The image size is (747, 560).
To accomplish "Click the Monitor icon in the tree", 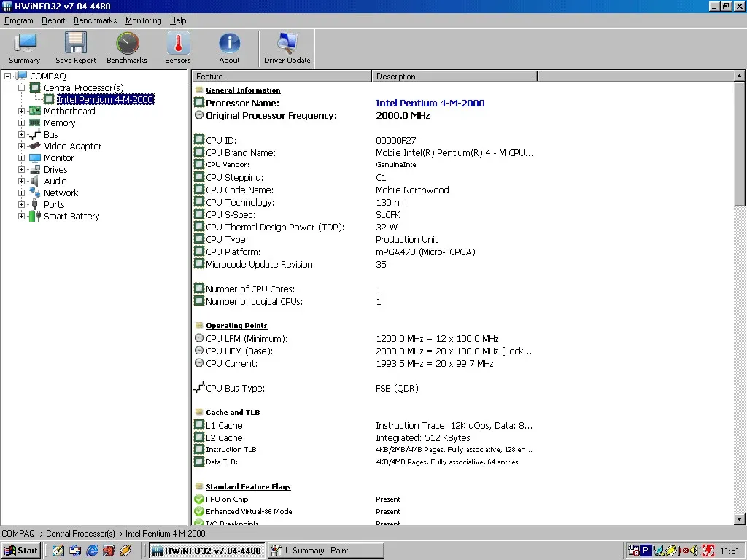I will click(x=35, y=157).
